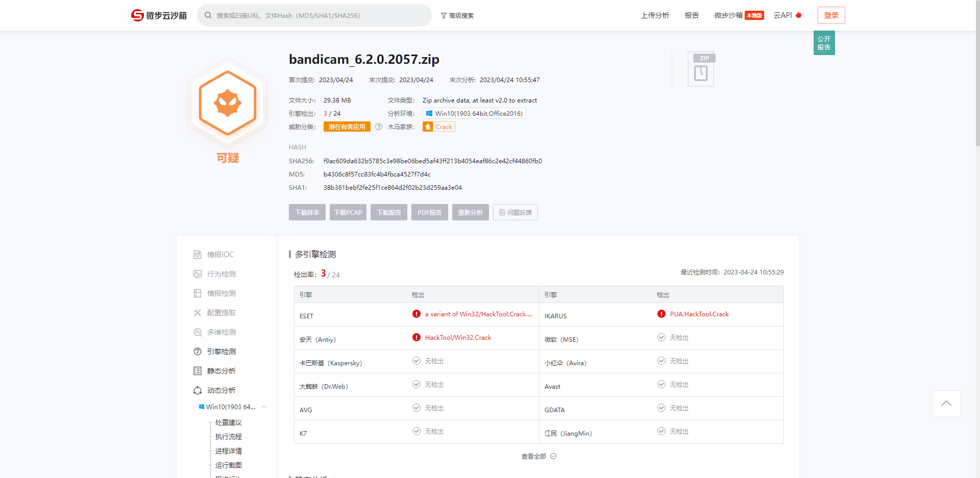Open 情报检测 section in sidebar

point(222,293)
